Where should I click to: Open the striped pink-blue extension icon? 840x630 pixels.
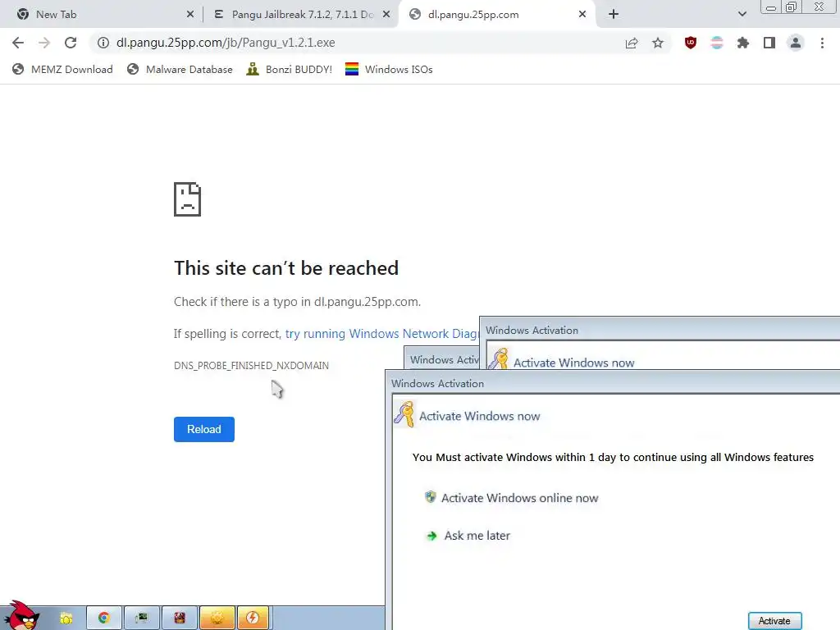717,43
